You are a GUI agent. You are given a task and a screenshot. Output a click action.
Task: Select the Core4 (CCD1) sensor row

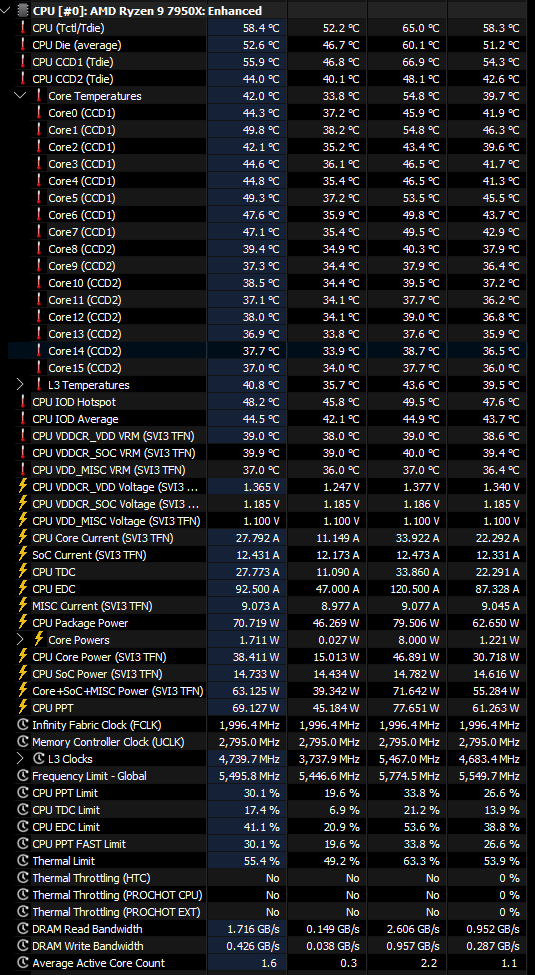point(268,181)
